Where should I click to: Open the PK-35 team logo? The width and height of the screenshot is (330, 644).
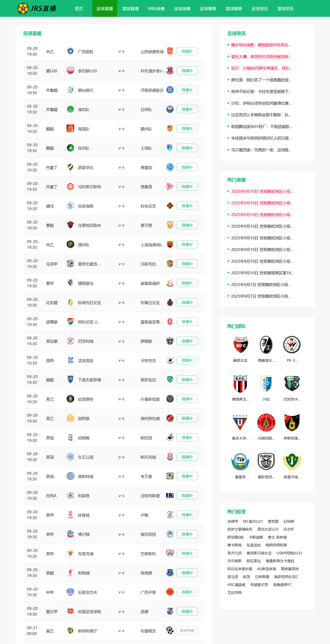click(292, 345)
